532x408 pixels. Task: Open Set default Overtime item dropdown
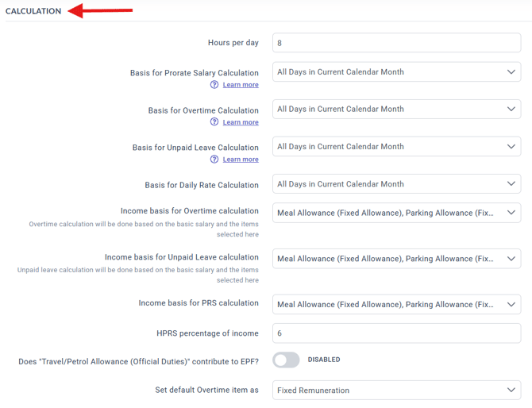(396, 391)
